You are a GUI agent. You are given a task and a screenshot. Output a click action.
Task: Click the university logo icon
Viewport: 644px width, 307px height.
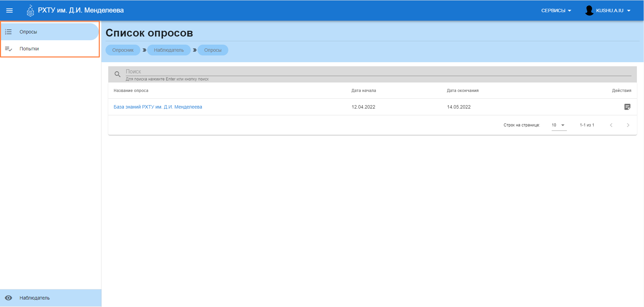[x=30, y=11]
